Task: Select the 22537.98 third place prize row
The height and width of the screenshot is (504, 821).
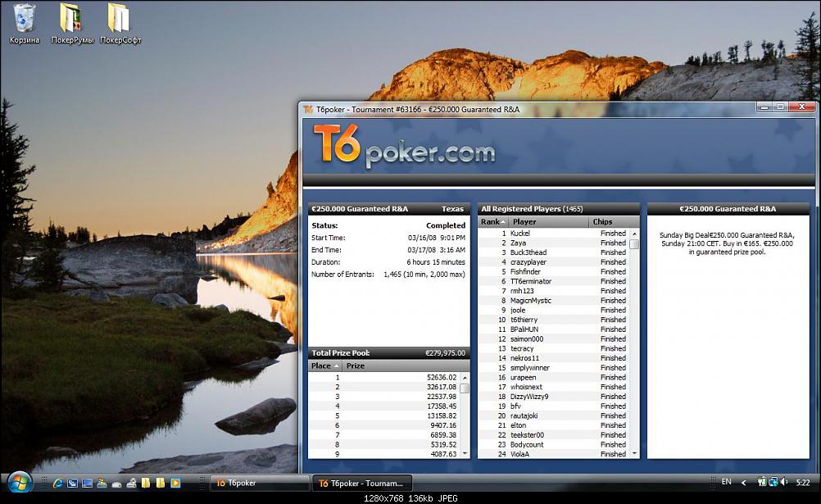Action: coord(384,396)
